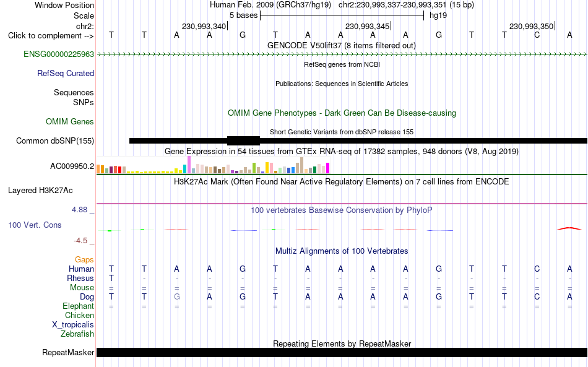588x367 pixels.
Task: Click position label 230,993,350
Action: pos(531,26)
